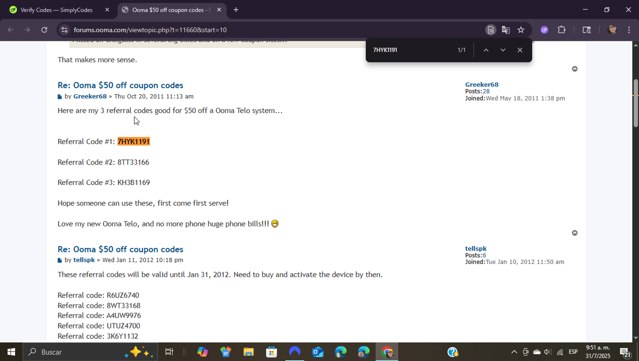Jump to top using the arrow below Greeker68's post
Image resolution: width=639 pixels, height=361 pixels.
[575, 233]
